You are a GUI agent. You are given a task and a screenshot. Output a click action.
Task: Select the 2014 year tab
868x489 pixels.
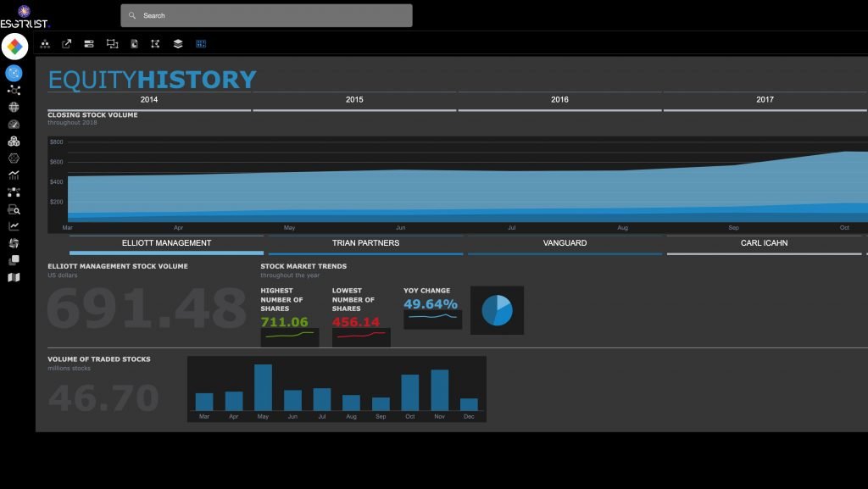tap(149, 101)
